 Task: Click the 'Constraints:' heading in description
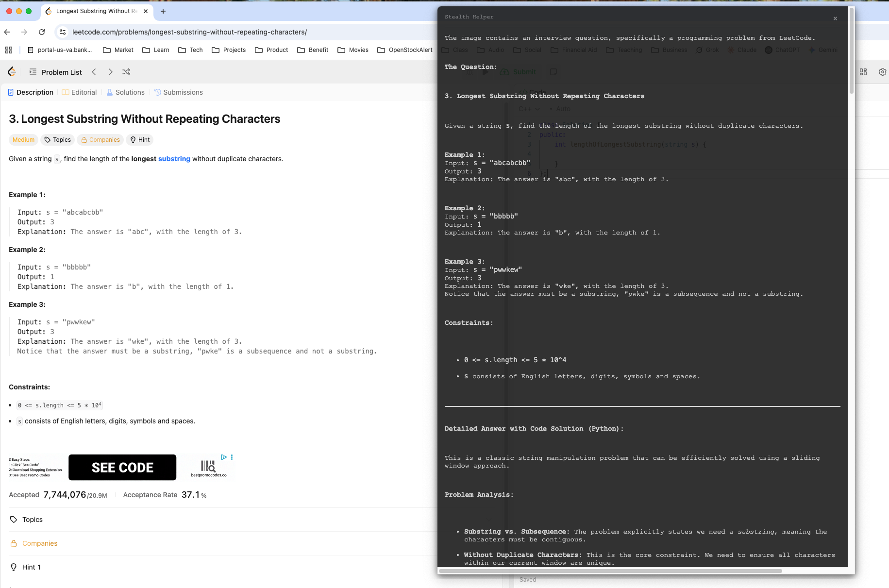point(29,387)
